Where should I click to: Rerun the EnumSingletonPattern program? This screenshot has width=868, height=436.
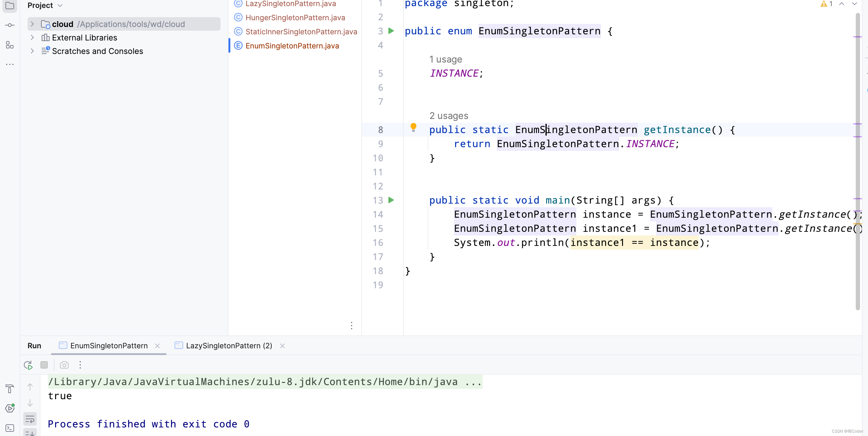pos(28,365)
